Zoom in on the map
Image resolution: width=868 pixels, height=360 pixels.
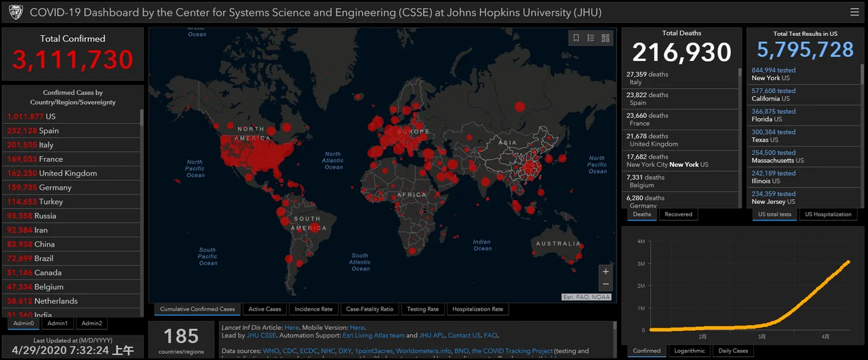click(606, 272)
